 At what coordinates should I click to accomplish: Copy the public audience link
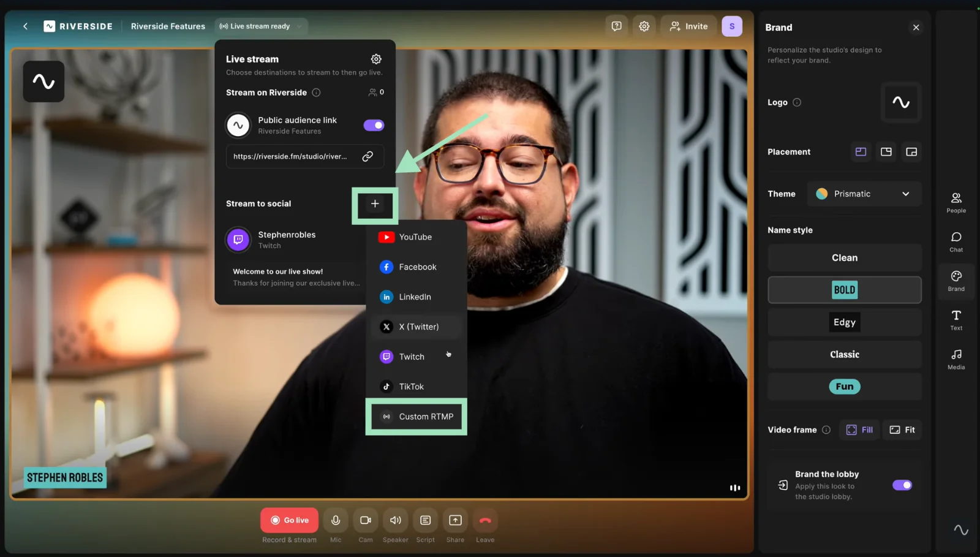(367, 156)
